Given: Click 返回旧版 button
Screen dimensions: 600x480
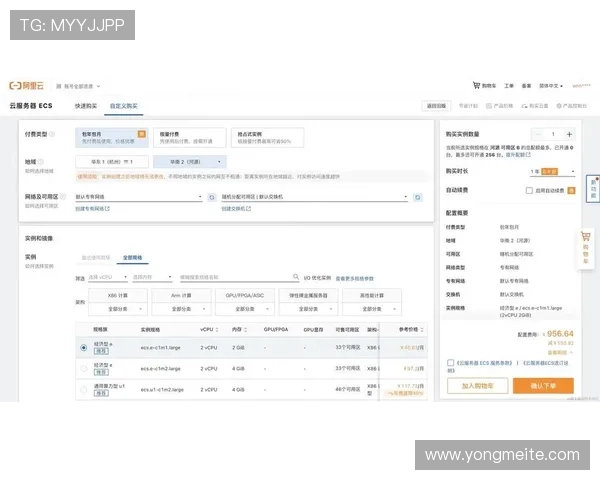Looking at the screenshot, I should pos(436,106).
